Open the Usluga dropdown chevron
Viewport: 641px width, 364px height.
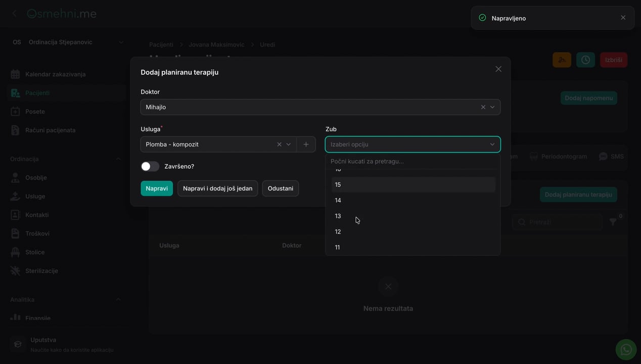tap(289, 145)
